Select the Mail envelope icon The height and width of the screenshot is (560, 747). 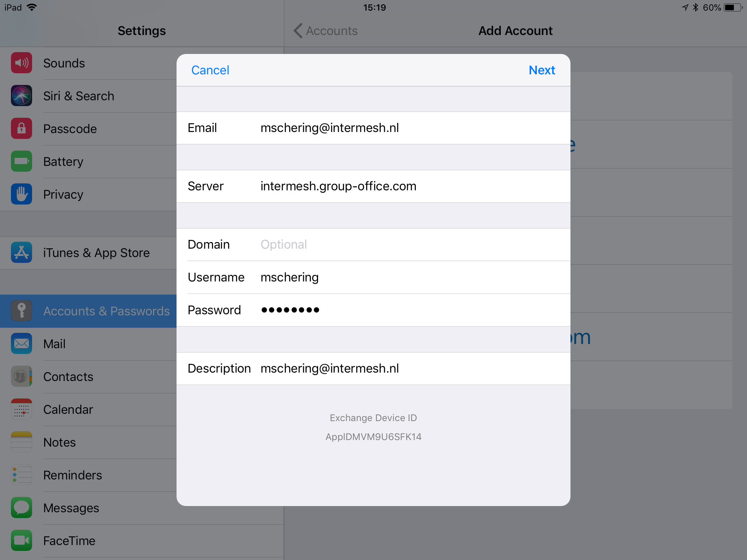click(22, 344)
